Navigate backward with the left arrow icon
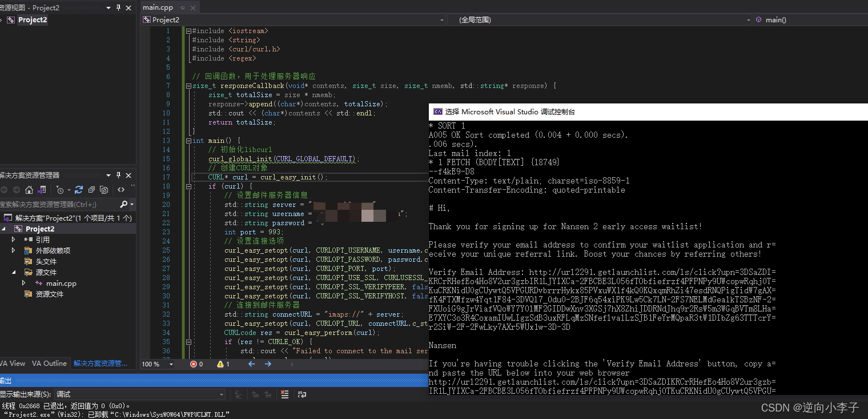The height and width of the screenshot is (419, 868). click(252, 364)
